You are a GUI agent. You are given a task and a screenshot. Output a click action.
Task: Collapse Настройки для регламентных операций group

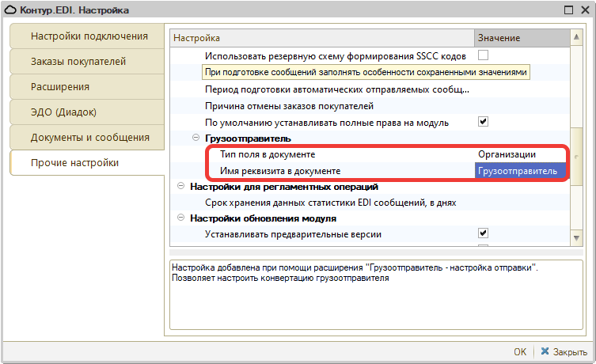[x=180, y=187]
